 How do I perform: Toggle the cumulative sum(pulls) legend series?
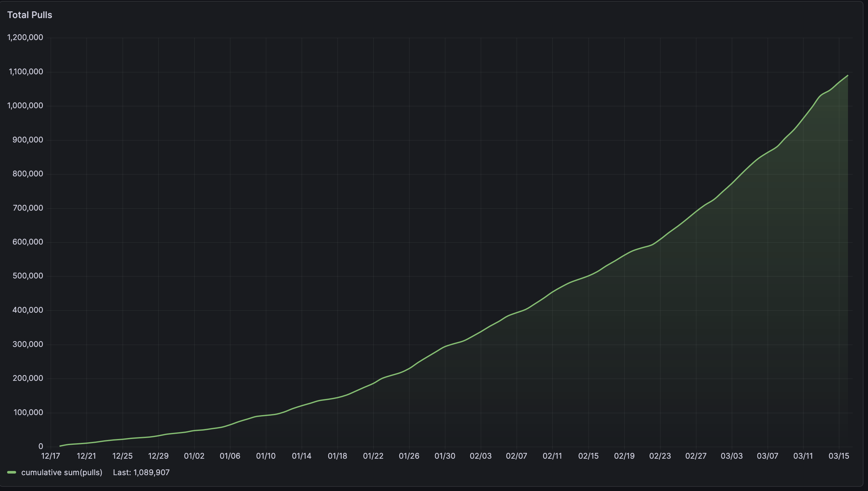click(62, 473)
